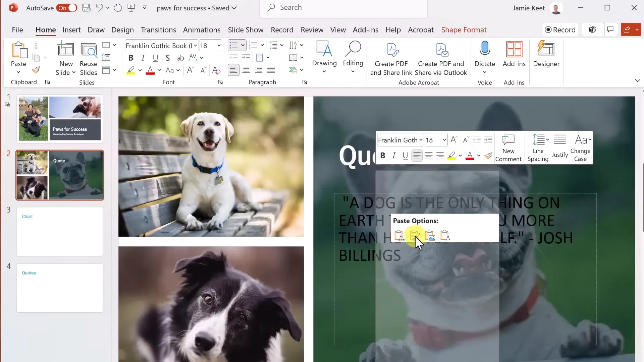
Task: Expand the Drawing group dropdown
Action: point(324,71)
